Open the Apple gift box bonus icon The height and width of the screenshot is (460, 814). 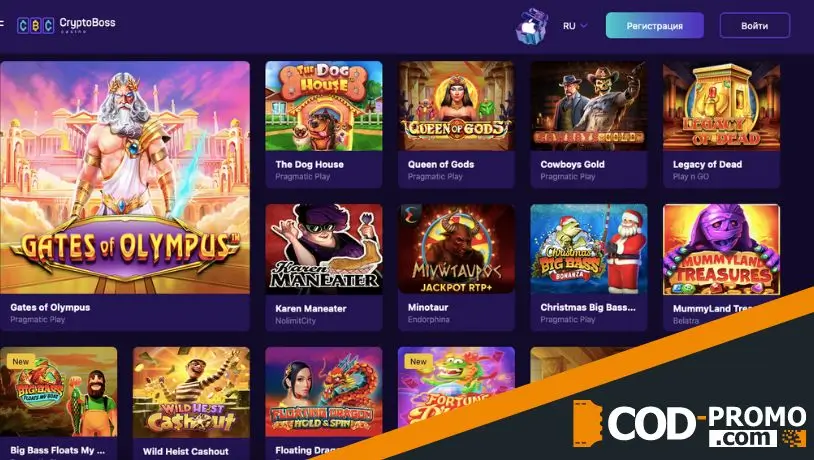coord(532,25)
